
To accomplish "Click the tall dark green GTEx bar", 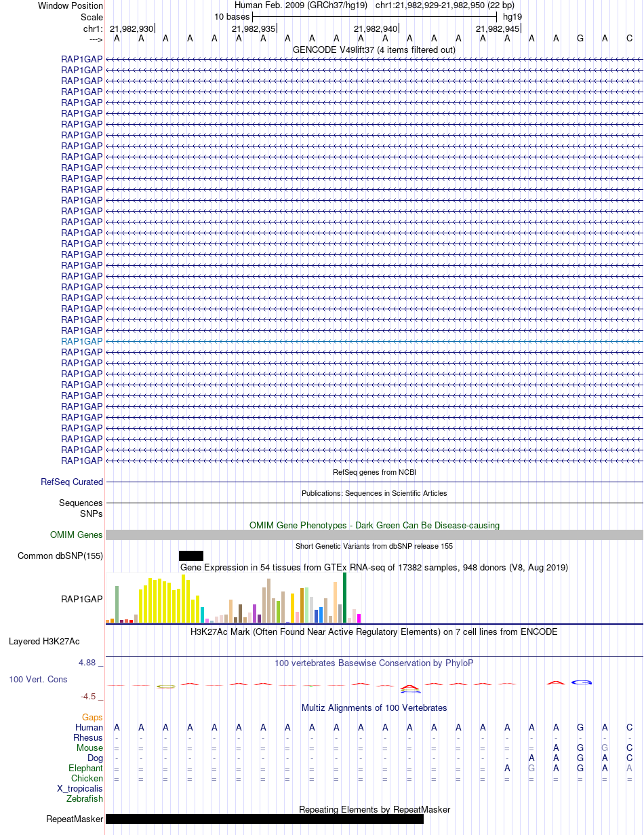I will [344, 598].
